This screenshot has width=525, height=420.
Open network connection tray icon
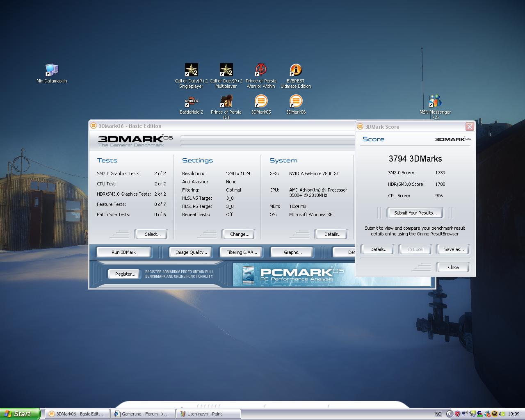tap(465, 414)
